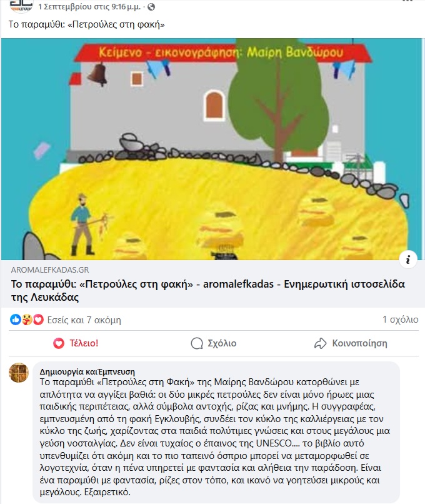Viewport: 425px width, 504px height.
Task: Click the share arrow Κοινοποίηση icon
Action: coord(320,343)
